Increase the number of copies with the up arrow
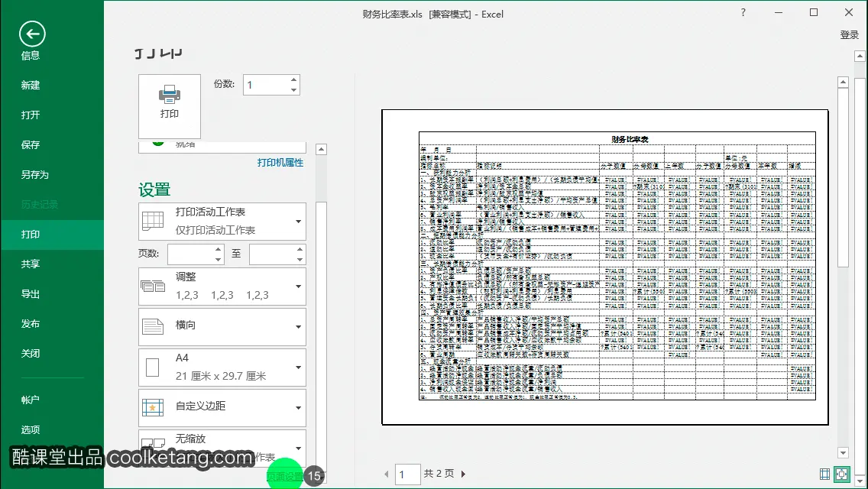The width and height of the screenshot is (868, 489). tap(294, 79)
